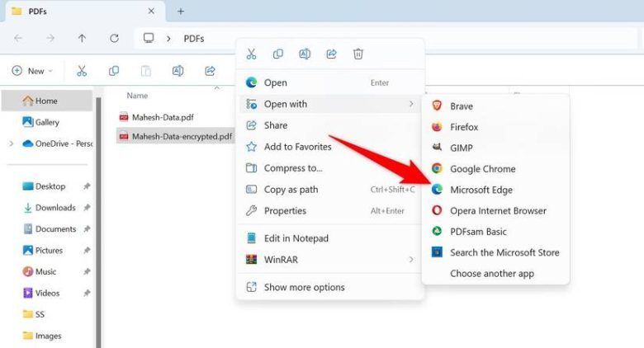Open the New dropdown button
644x348 pixels.
[x=32, y=71]
